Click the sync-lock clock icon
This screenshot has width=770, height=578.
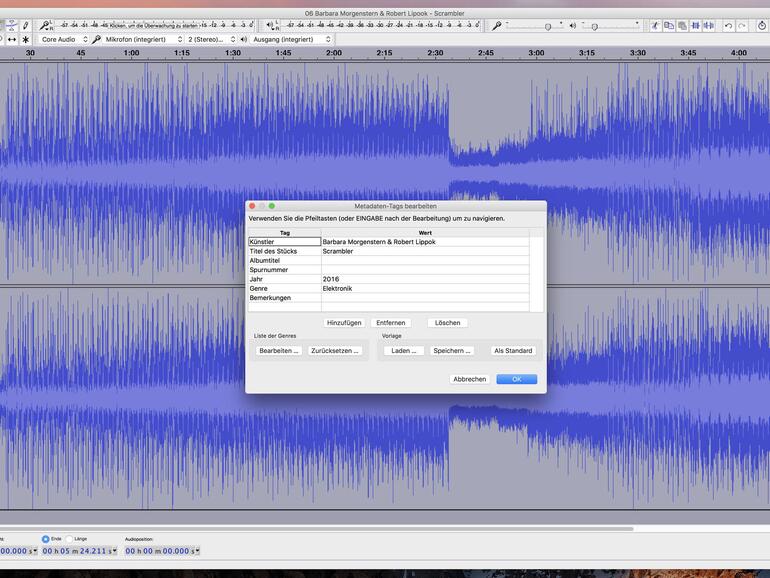pos(762,26)
